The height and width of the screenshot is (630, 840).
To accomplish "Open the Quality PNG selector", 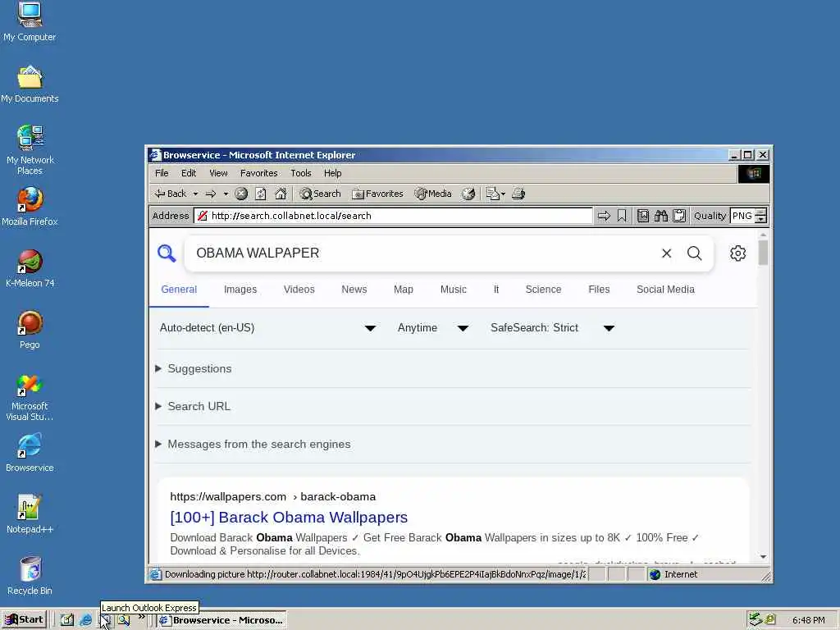I will tap(748, 216).
